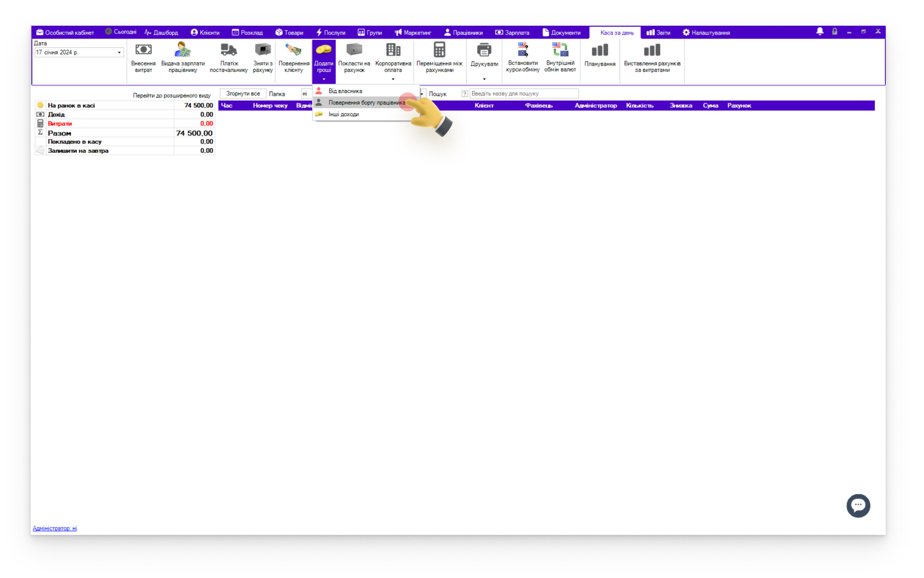924x578 pixels.
Task: Click Перейти до розширеного виду link
Action: coord(171,96)
